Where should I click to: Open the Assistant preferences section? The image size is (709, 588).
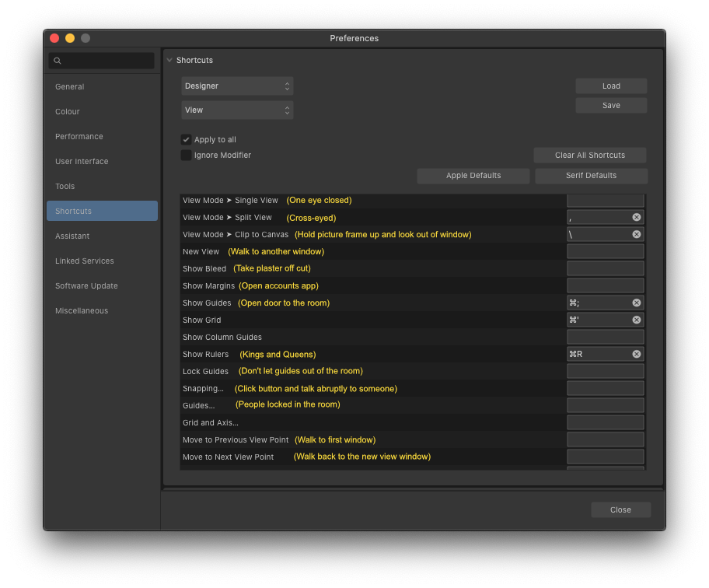(73, 236)
